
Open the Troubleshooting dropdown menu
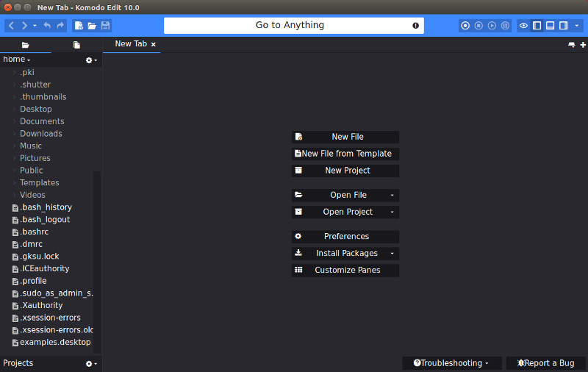tap(452, 363)
